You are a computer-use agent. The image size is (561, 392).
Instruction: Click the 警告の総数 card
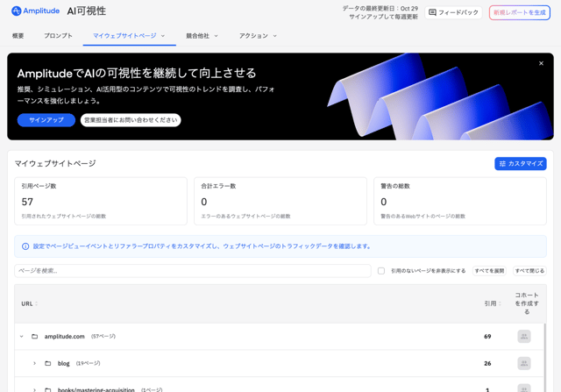[460, 201]
